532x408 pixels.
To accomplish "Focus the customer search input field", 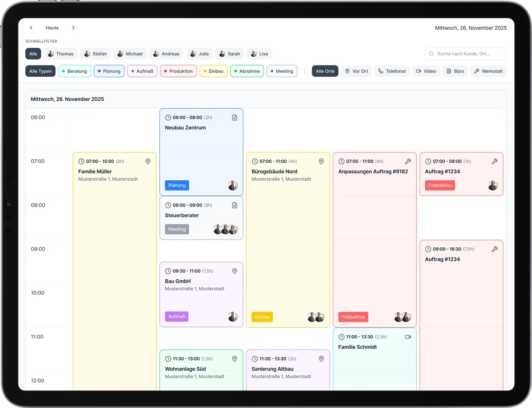I will pos(466,54).
